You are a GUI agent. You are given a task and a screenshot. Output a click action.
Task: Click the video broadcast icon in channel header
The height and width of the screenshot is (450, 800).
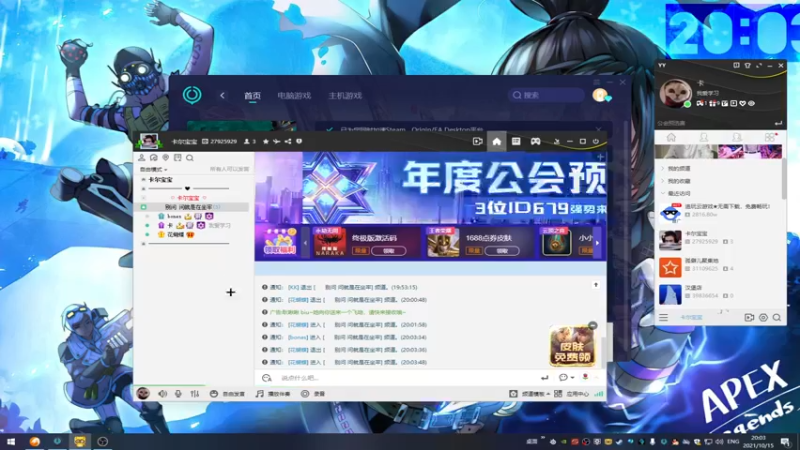[x=478, y=141]
